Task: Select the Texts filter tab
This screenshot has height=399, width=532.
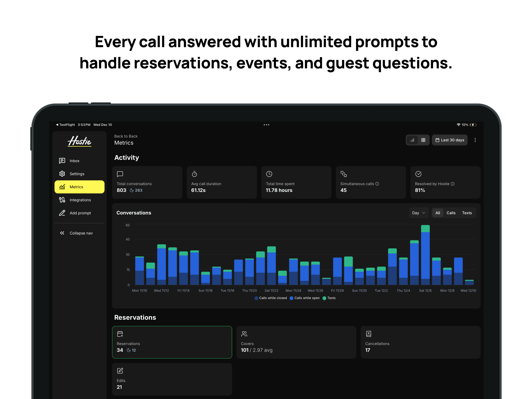Action: pos(467,213)
